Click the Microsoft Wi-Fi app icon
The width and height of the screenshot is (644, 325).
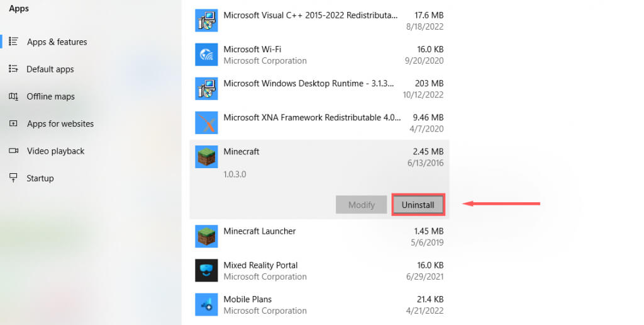(x=206, y=55)
